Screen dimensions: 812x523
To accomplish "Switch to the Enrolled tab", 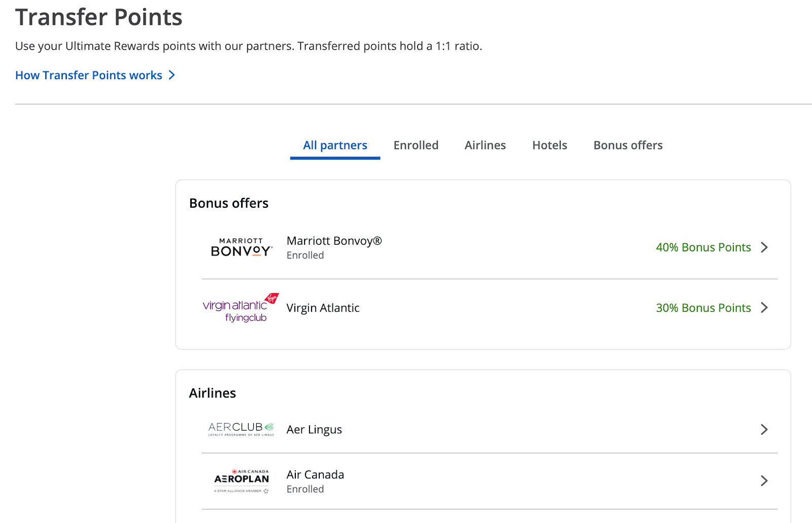I will pos(416,146).
